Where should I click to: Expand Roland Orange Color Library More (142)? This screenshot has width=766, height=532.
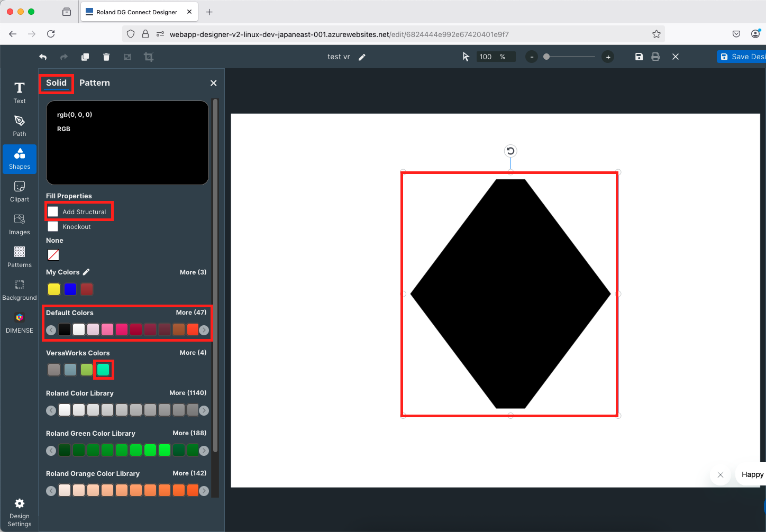pos(189,473)
